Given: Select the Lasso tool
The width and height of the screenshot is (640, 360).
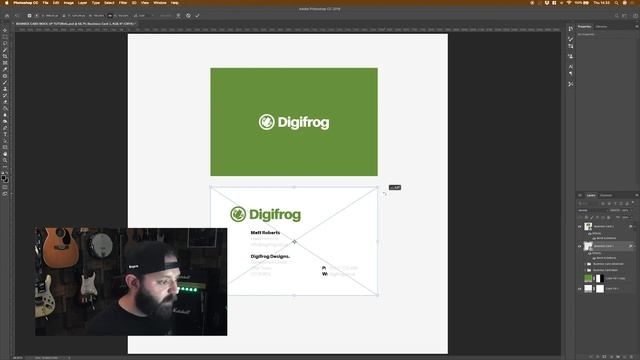Looking at the screenshot, I should (5, 43).
